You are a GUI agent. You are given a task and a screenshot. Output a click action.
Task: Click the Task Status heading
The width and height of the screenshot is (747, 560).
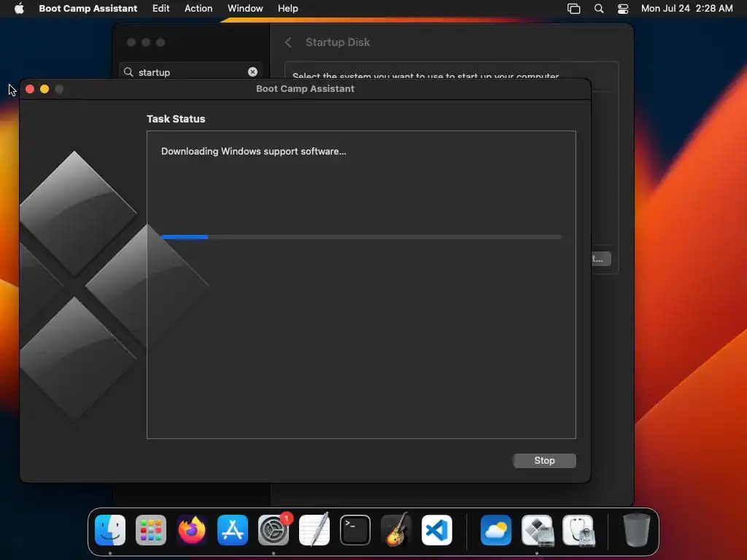point(176,119)
